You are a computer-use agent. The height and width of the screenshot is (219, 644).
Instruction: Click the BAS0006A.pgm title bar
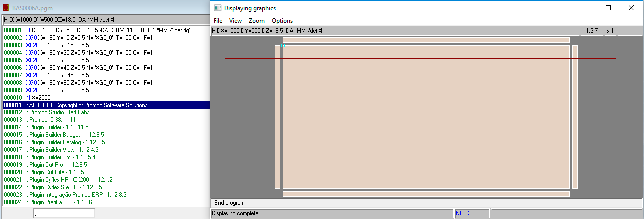tap(106, 8)
